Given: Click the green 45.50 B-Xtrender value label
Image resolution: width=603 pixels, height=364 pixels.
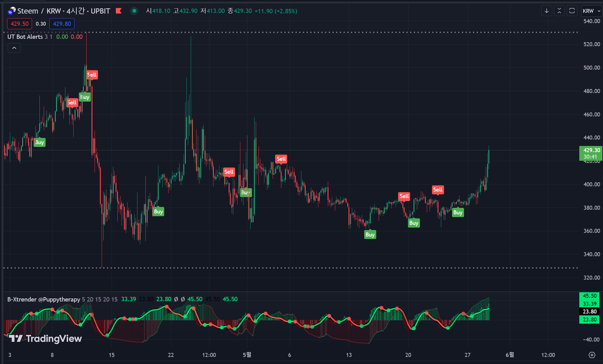Looking at the screenshot, I should 590,296.
